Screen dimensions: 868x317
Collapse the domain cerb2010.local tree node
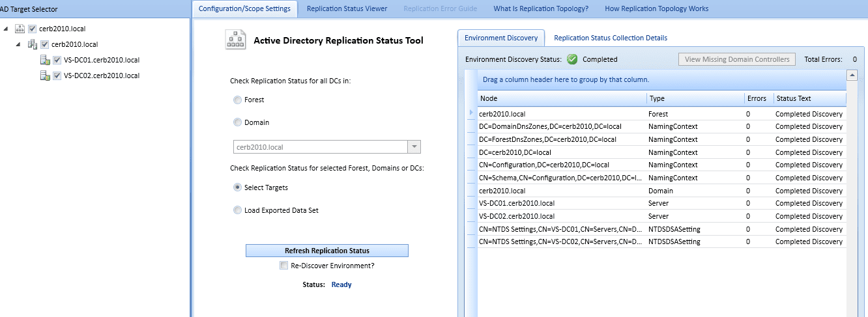click(19, 44)
